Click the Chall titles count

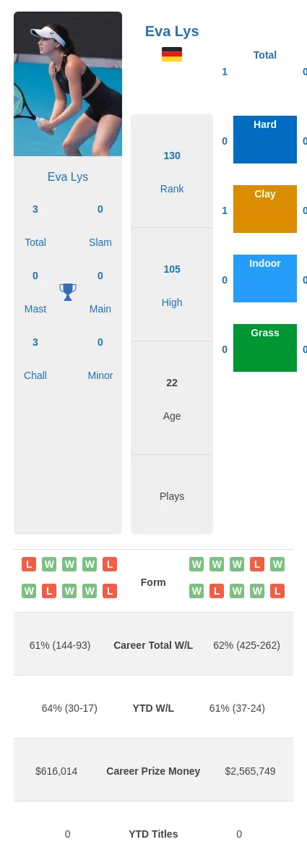35,342
